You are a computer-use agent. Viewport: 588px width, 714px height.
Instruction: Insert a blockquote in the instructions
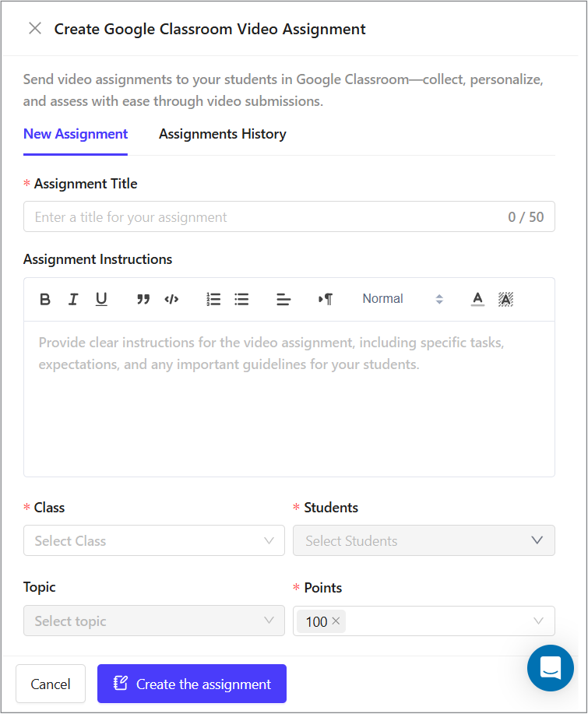[x=143, y=299]
